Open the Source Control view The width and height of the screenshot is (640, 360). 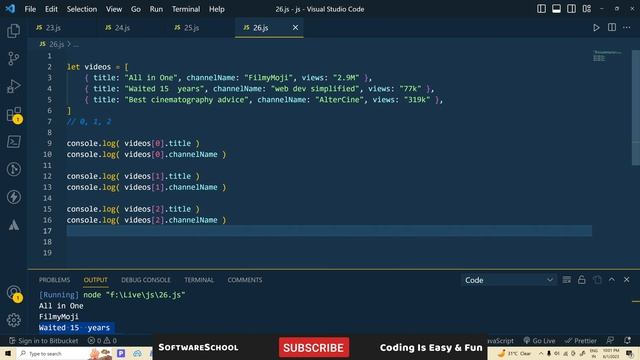[13, 59]
